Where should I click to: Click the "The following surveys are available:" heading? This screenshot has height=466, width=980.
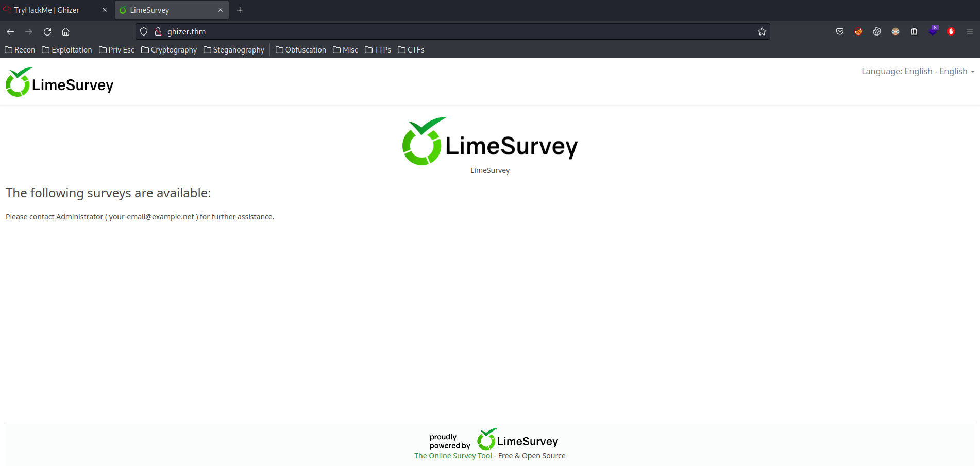(x=108, y=193)
